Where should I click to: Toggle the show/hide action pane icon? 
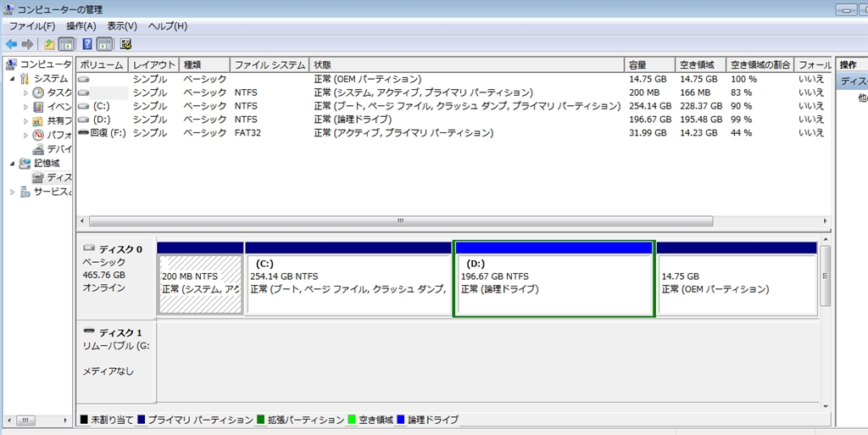pyautogui.click(x=104, y=44)
